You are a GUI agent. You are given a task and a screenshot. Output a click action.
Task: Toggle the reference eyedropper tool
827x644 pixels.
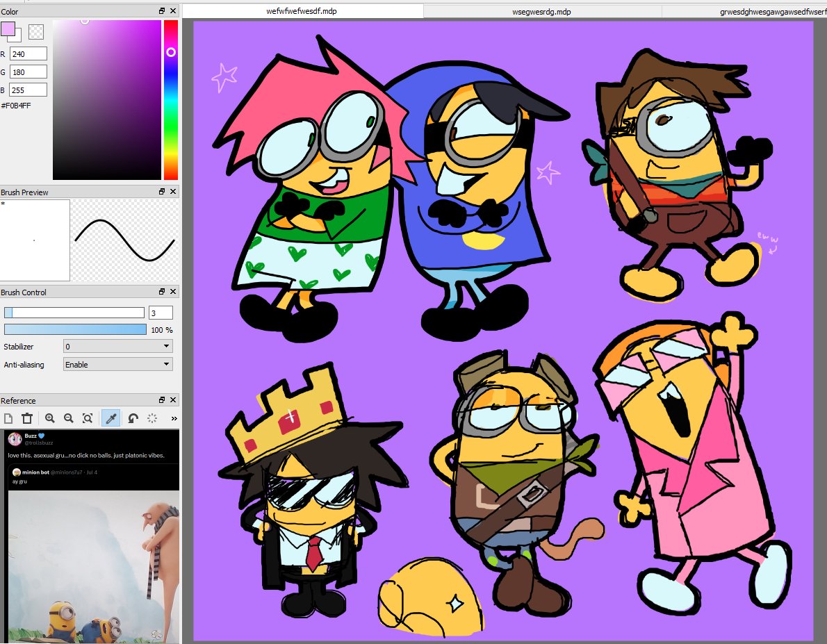(x=110, y=418)
